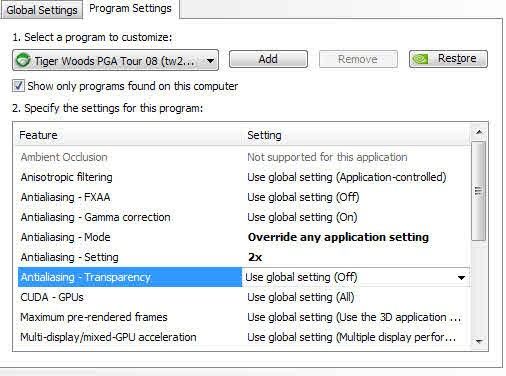
Task: Click 'Not supported for this application' text
Action: (327, 157)
